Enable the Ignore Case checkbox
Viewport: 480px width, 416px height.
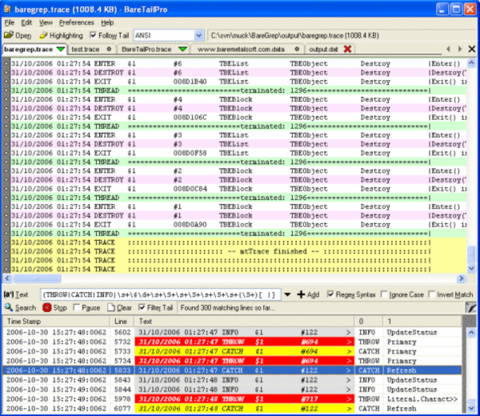[x=384, y=294]
